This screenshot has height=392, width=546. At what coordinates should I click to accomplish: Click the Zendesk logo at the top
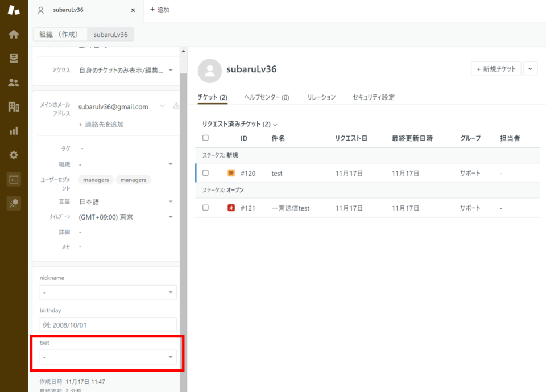point(14,10)
